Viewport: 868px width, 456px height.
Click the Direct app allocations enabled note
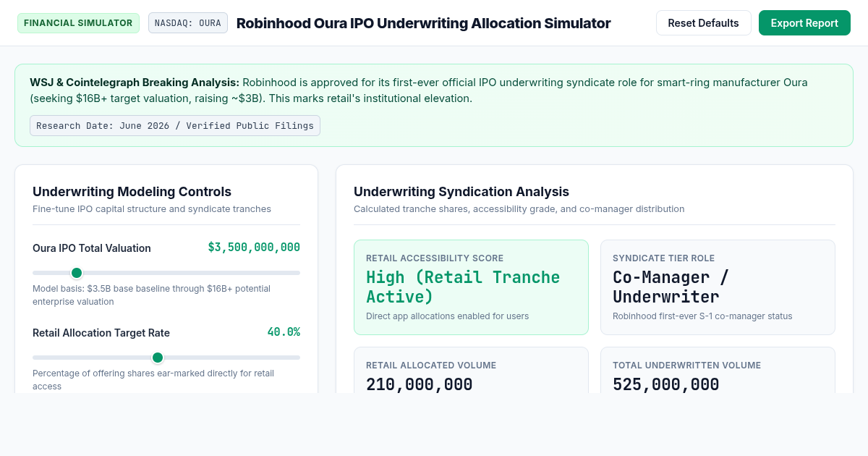[x=447, y=316]
